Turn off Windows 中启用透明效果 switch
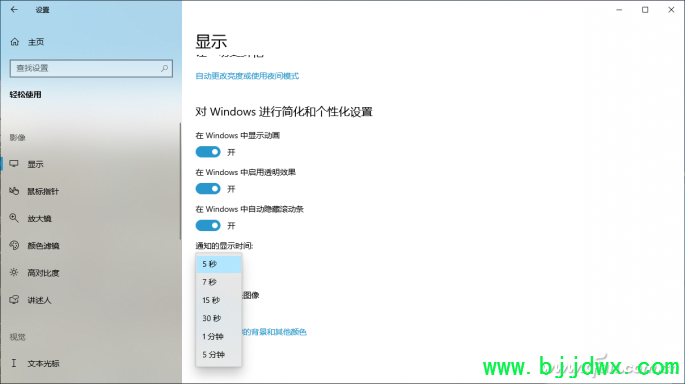The height and width of the screenshot is (384, 685). point(208,189)
